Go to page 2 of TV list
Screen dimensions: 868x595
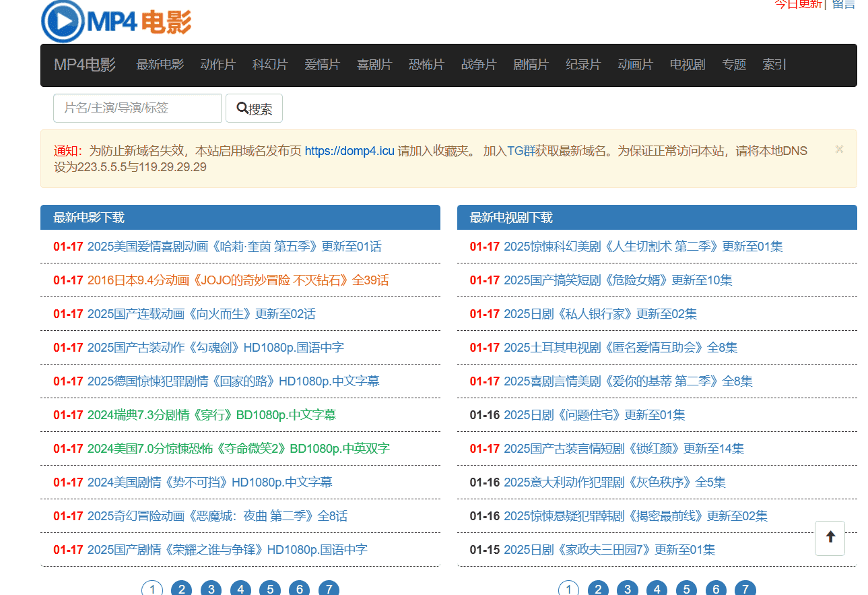[598, 590]
